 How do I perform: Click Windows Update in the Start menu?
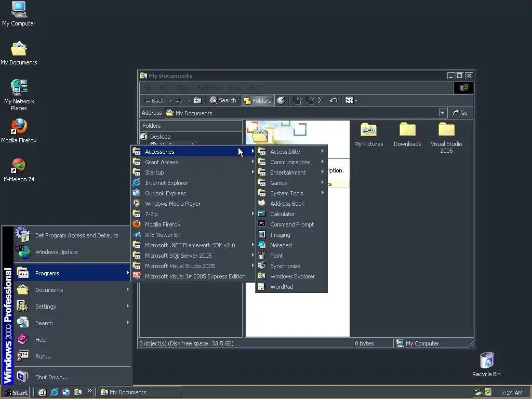[72, 252]
